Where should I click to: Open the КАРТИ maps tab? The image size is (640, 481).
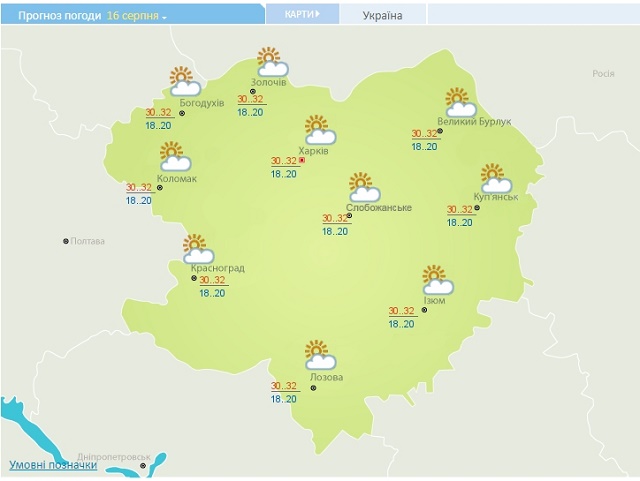(x=302, y=14)
